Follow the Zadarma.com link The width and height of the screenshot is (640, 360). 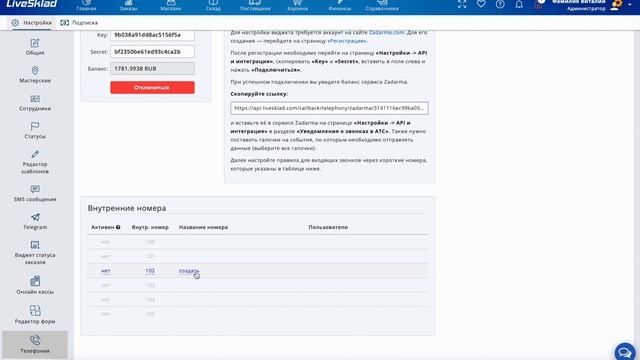pos(386,32)
